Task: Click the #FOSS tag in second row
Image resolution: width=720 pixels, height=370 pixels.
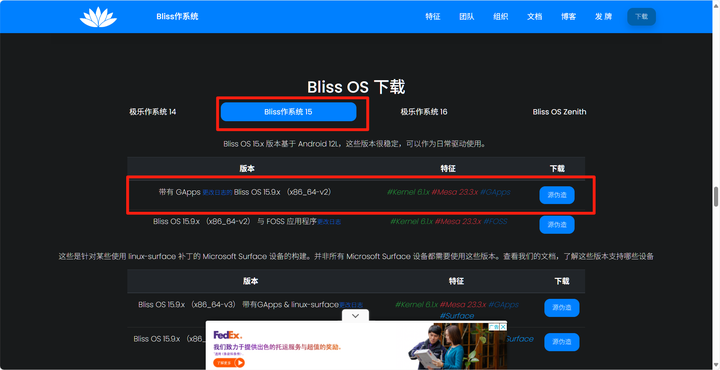Action: [x=495, y=221]
